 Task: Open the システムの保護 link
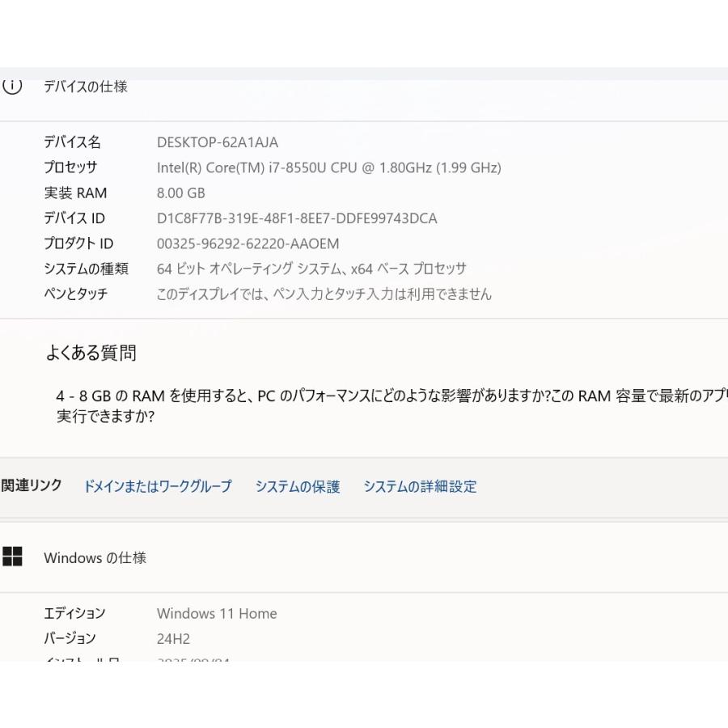tap(298, 486)
